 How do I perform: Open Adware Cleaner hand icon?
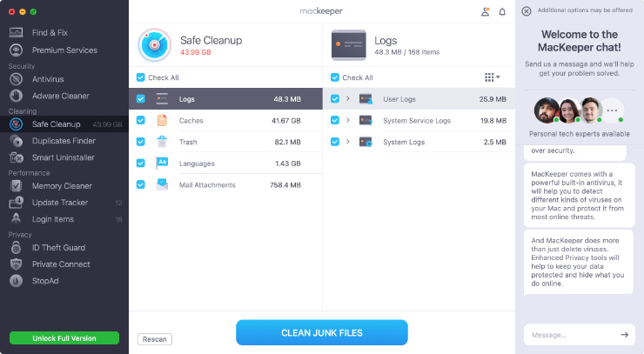tap(16, 96)
